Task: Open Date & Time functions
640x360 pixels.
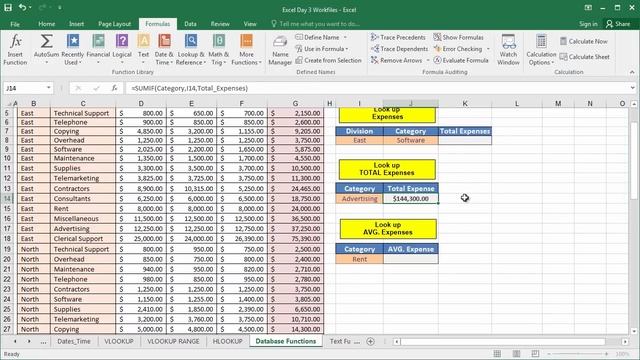Action: (164, 49)
